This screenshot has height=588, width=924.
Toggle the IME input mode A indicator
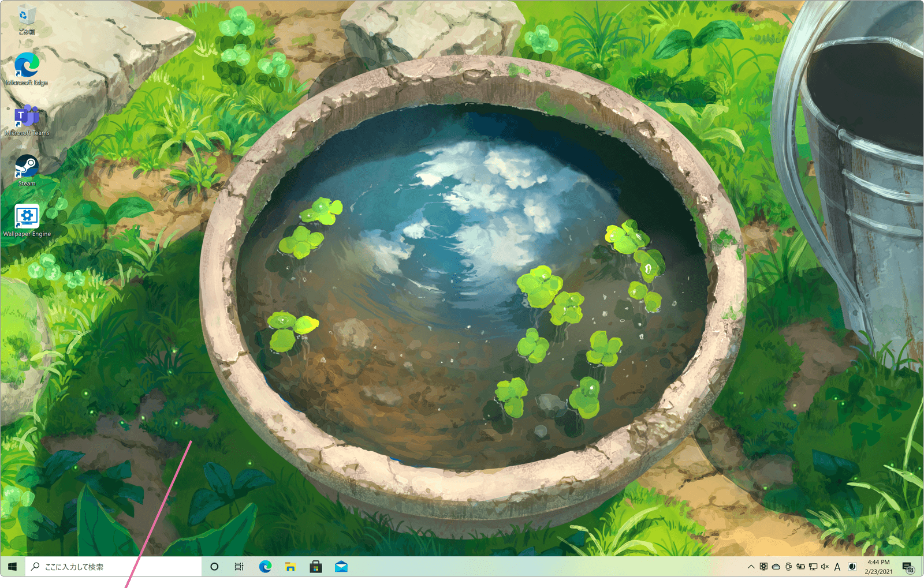[x=837, y=567]
